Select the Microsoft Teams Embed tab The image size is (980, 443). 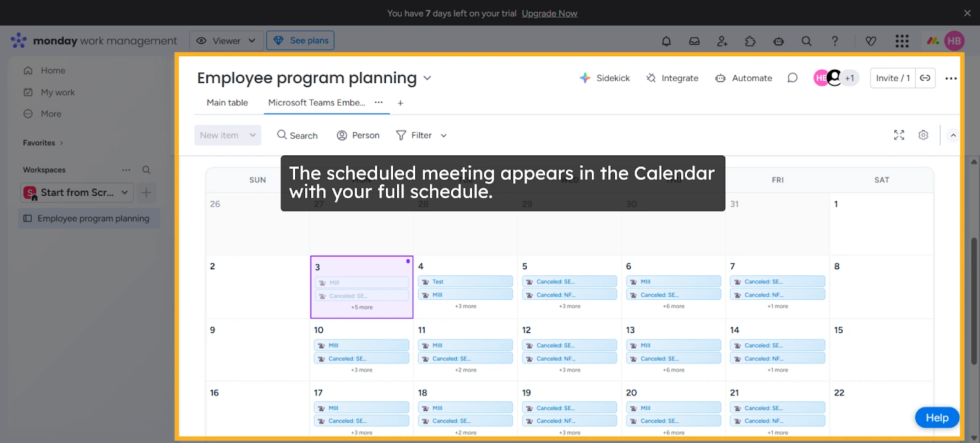(315, 102)
